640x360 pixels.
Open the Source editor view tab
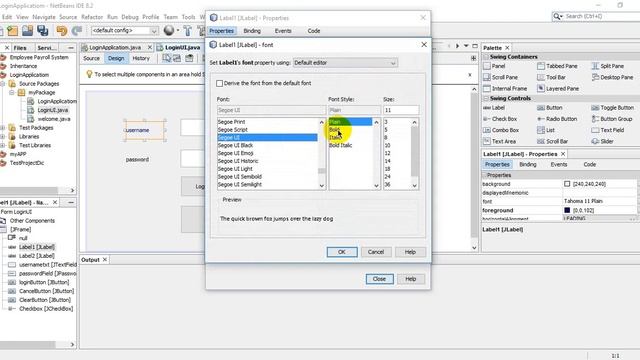[91, 58]
